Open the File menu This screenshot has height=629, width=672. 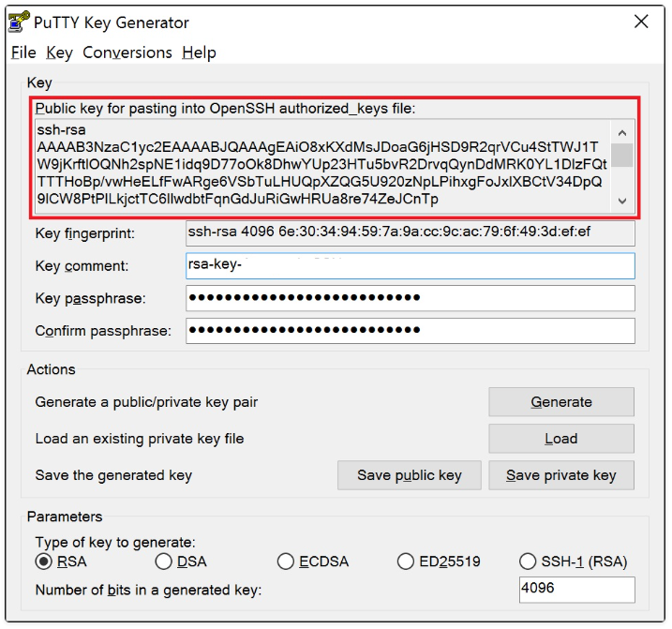pos(23,52)
